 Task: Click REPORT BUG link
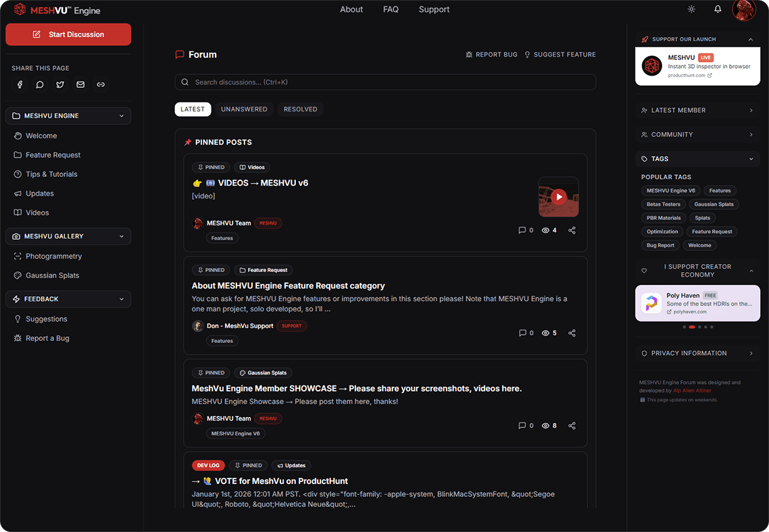click(491, 55)
